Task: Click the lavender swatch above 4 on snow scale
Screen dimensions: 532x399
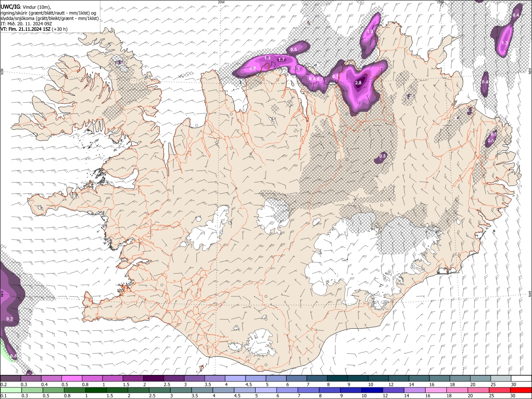Action: point(234,378)
